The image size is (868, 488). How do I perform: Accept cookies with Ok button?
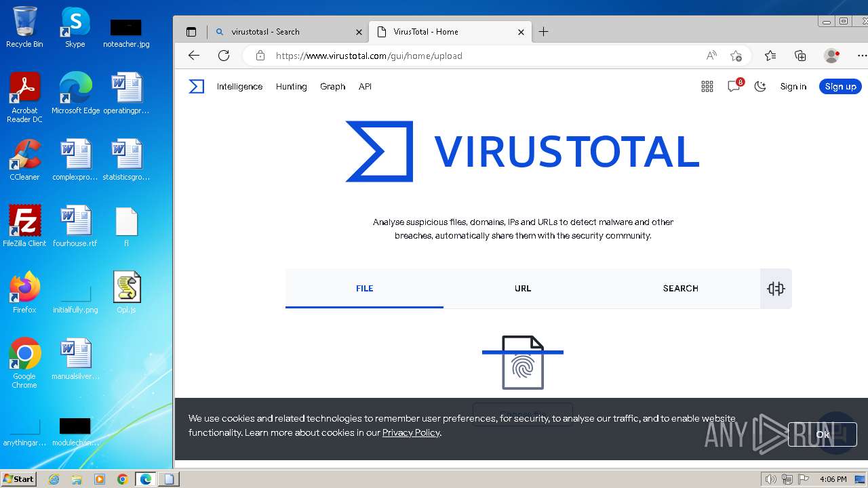tap(823, 434)
